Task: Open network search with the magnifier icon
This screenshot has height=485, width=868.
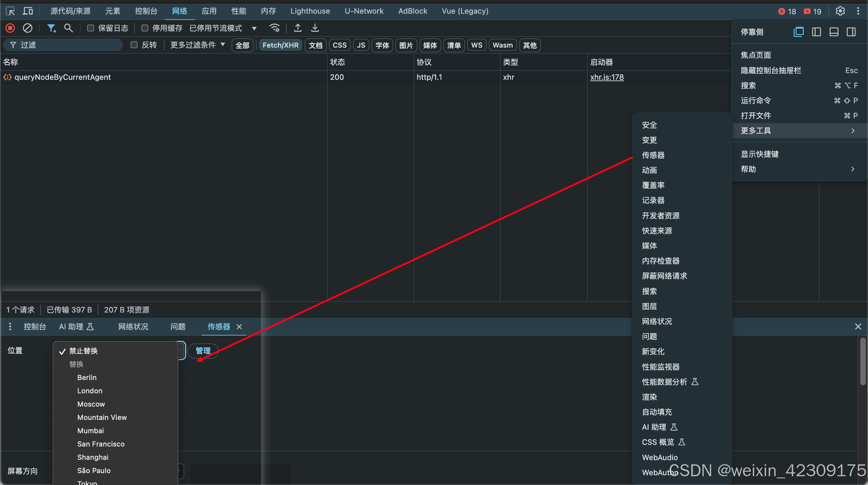Action: pyautogui.click(x=68, y=28)
